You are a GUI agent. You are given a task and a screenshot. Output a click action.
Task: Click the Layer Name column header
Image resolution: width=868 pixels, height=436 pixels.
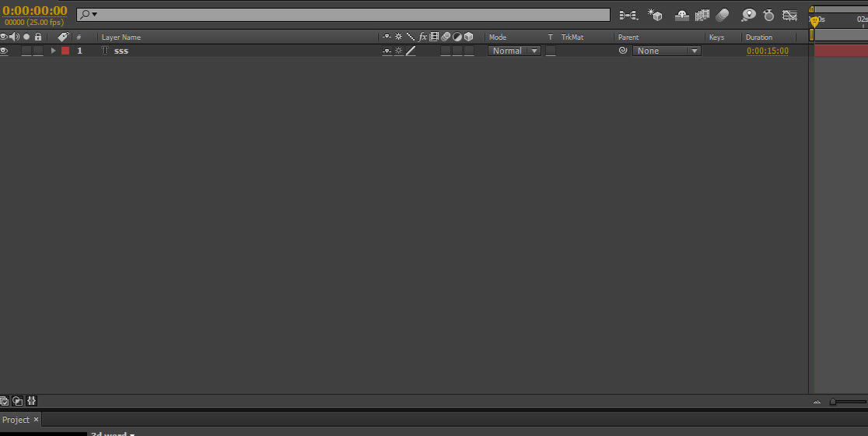121,37
